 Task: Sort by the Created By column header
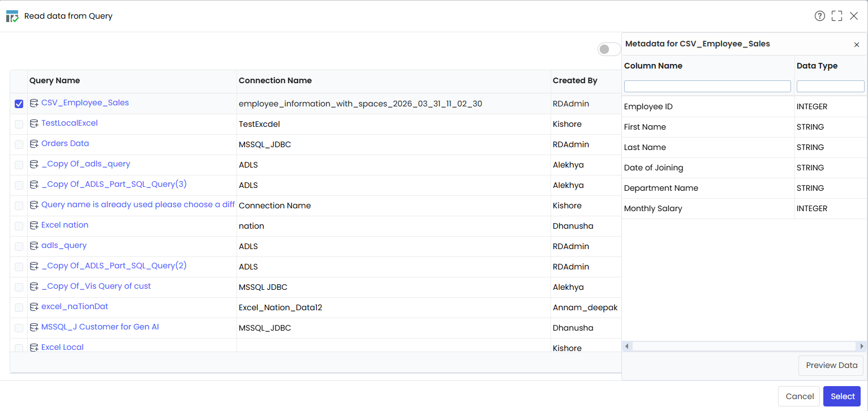[x=575, y=80]
